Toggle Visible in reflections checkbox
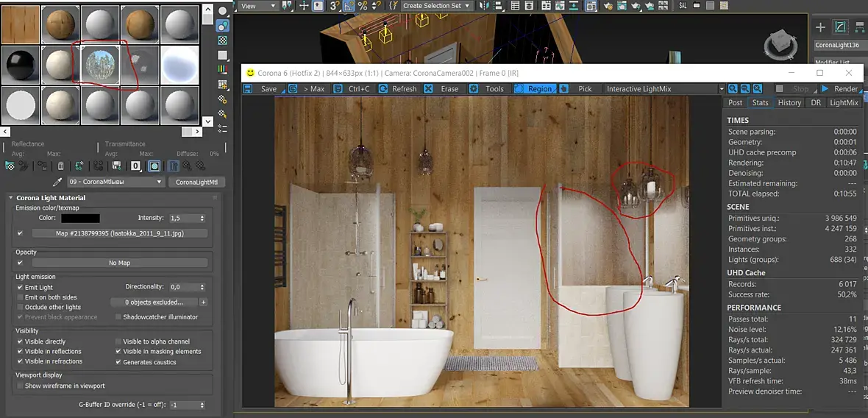Viewport: 868px width, 418px height. point(21,352)
